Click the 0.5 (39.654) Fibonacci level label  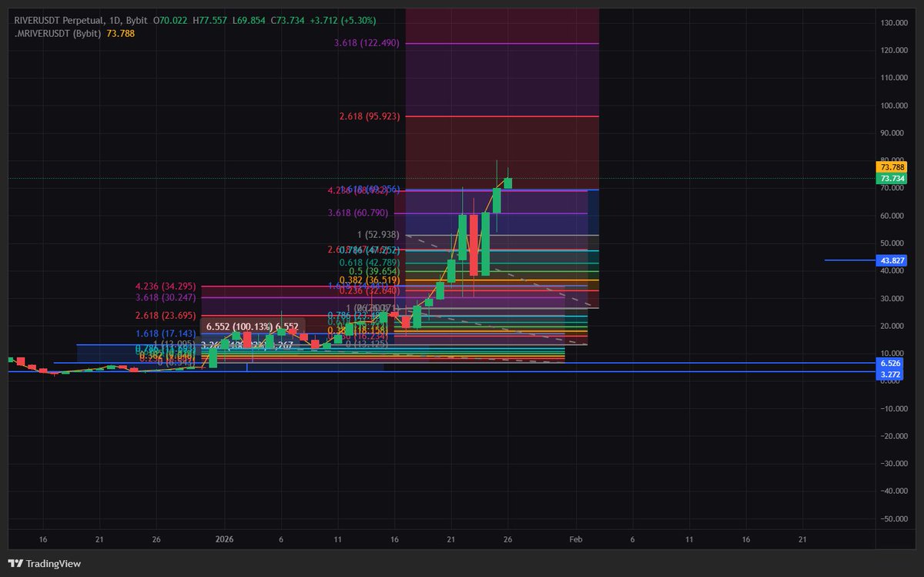(x=373, y=271)
